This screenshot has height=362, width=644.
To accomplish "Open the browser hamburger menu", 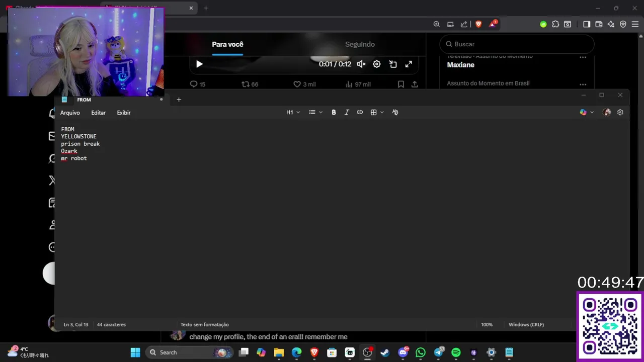I will [635, 24].
